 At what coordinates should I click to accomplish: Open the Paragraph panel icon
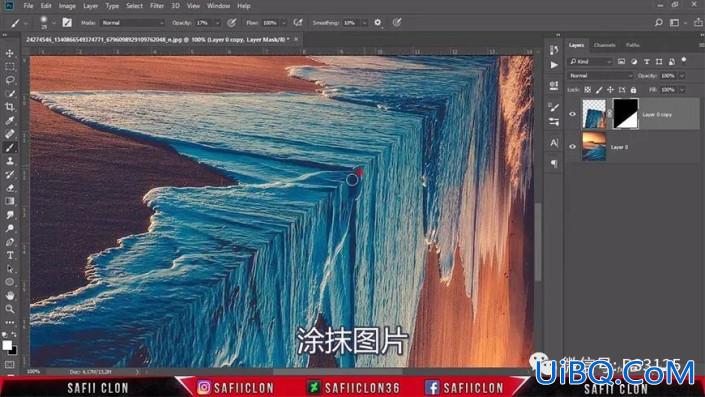pyautogui.click(x=554, y=163)
